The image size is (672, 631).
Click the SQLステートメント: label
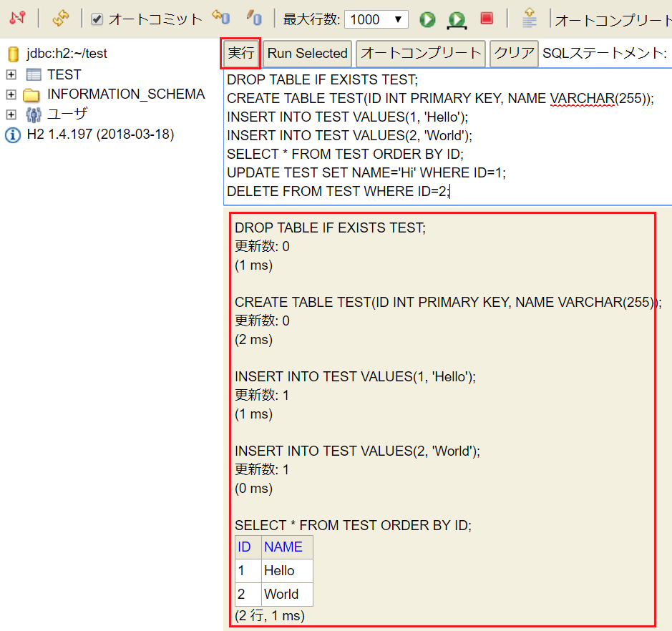604,54
